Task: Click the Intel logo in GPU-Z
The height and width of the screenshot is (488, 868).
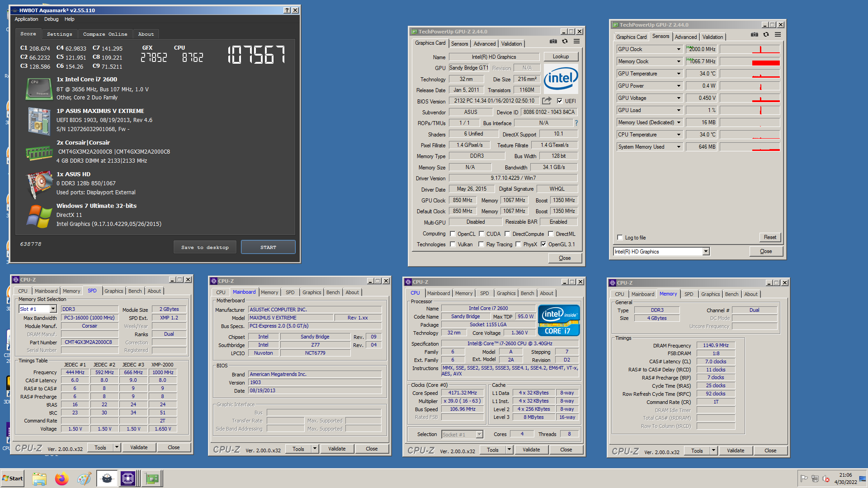Action: (x=561, y=79)
